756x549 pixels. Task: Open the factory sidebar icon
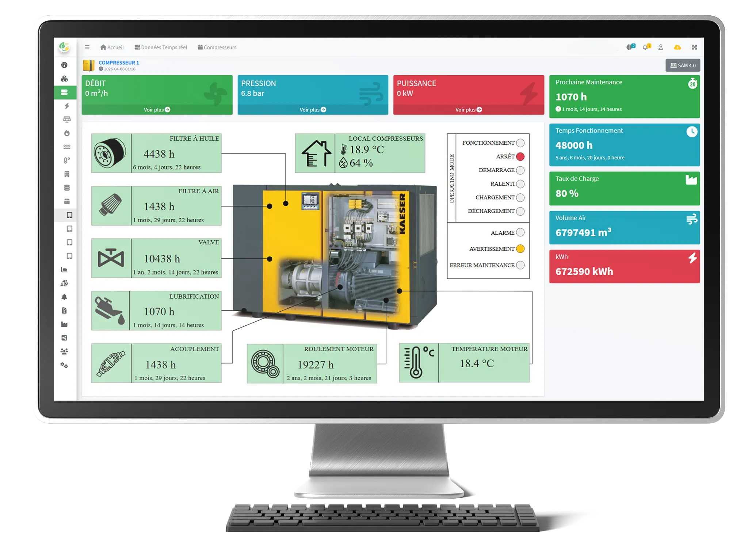click(x=64, y=324)
